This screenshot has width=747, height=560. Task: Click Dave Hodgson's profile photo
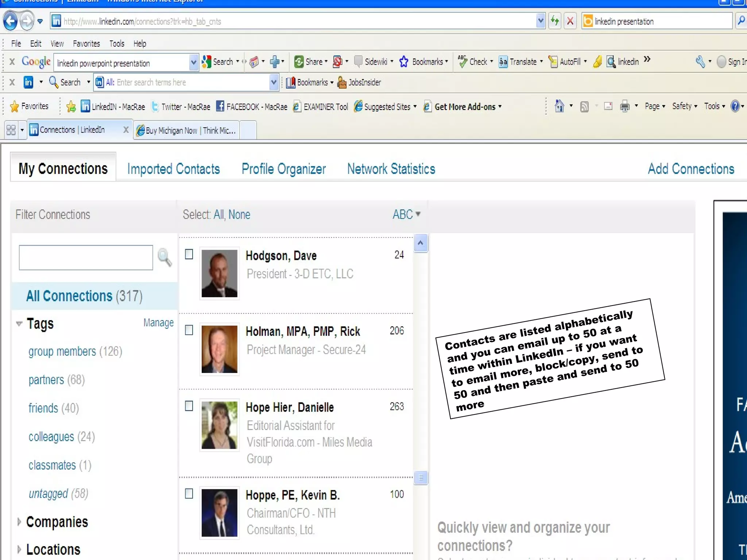pos(220,273)
